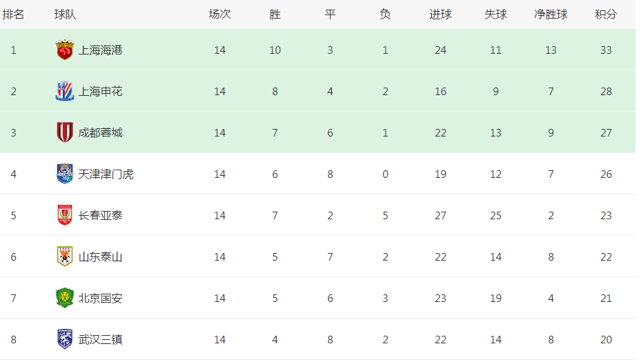Viewport: 641px width, 364px height.
Task: Select the 长春亚泰 team name
Action: pos(100,215)
